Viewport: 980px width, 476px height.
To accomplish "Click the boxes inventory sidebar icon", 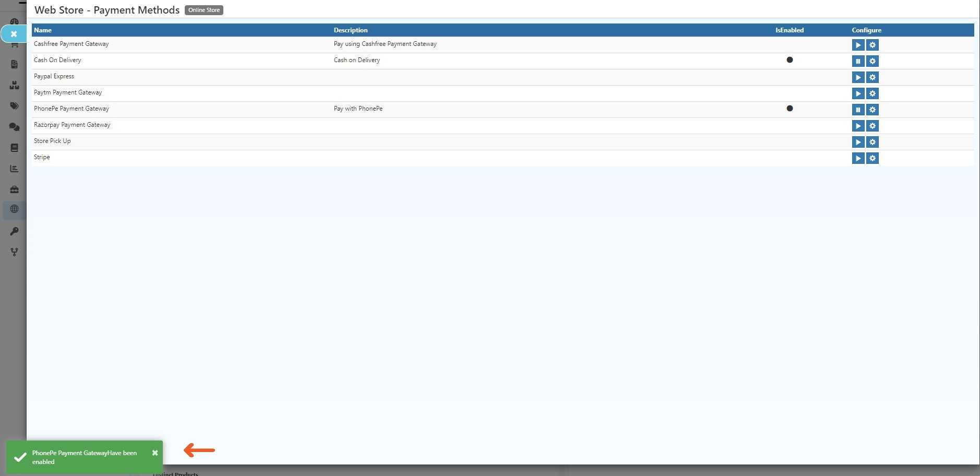I will [x=14, y=85].
